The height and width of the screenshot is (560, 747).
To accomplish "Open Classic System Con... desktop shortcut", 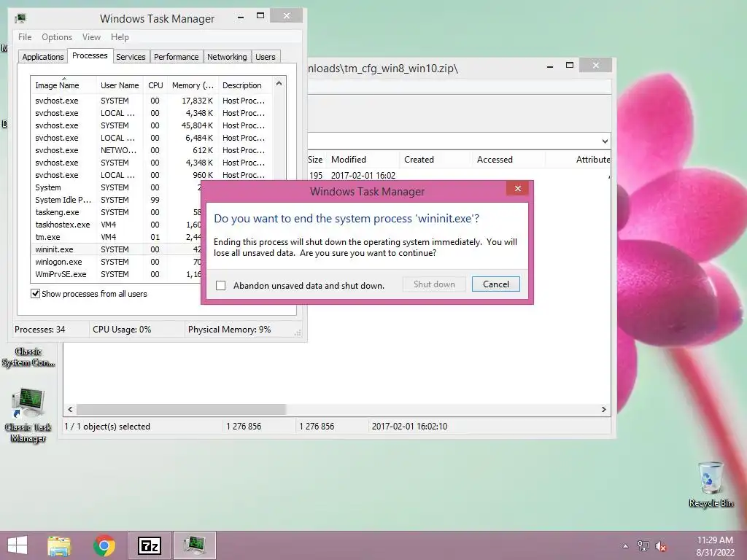I will click(x=28, y=357).
